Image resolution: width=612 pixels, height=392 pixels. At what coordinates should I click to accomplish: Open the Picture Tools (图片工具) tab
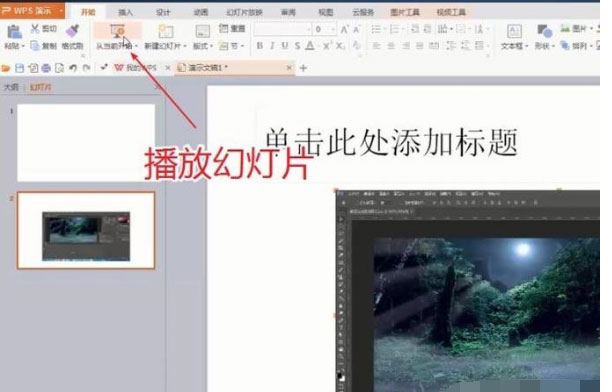tap(405, 12)
